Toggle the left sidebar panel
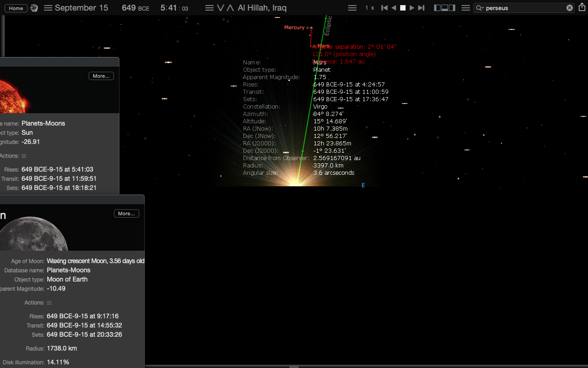 (437, 8)
